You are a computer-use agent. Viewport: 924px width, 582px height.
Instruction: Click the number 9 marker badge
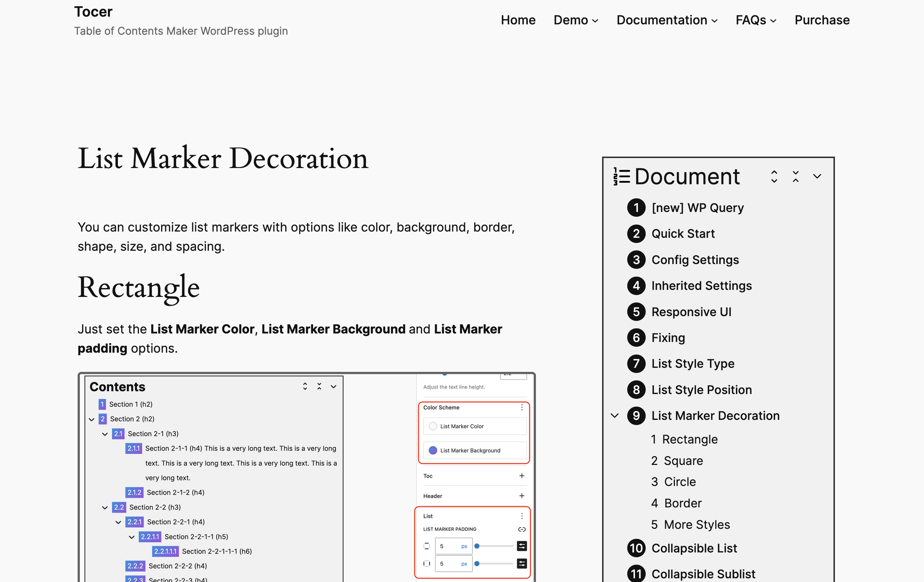tap(636, 415)
